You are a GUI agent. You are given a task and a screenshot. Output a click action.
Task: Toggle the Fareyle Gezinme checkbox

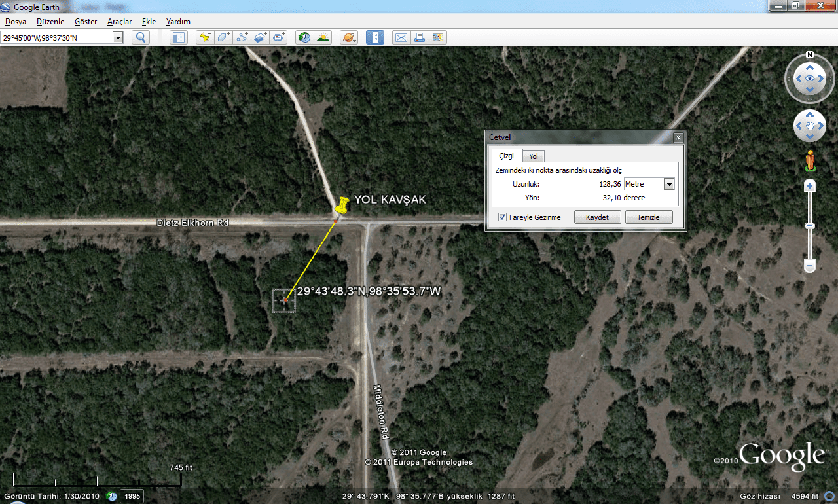pos(502,217)
